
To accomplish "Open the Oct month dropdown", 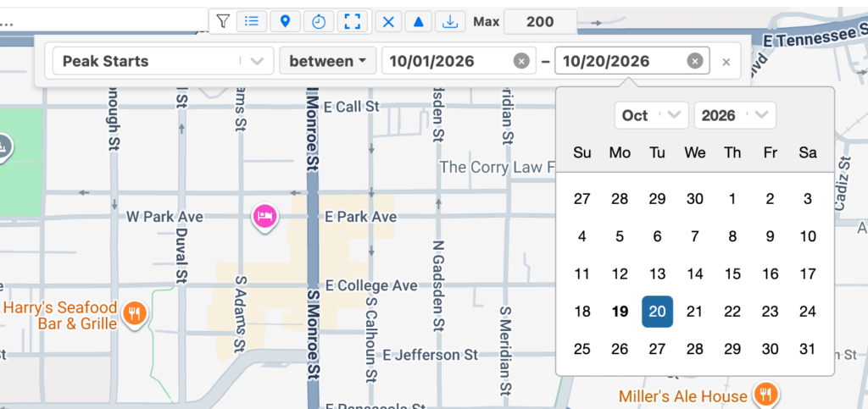I will (651, 115).
